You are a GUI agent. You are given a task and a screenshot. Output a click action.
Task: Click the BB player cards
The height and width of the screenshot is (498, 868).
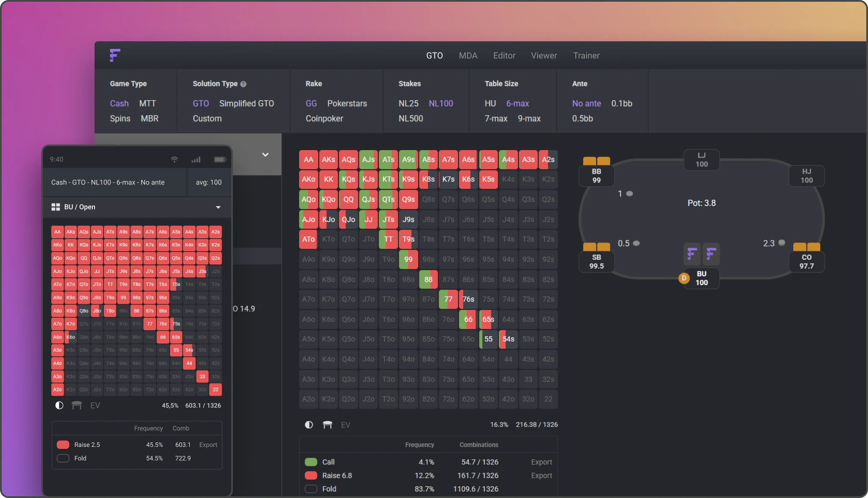[x=596, y=161]
